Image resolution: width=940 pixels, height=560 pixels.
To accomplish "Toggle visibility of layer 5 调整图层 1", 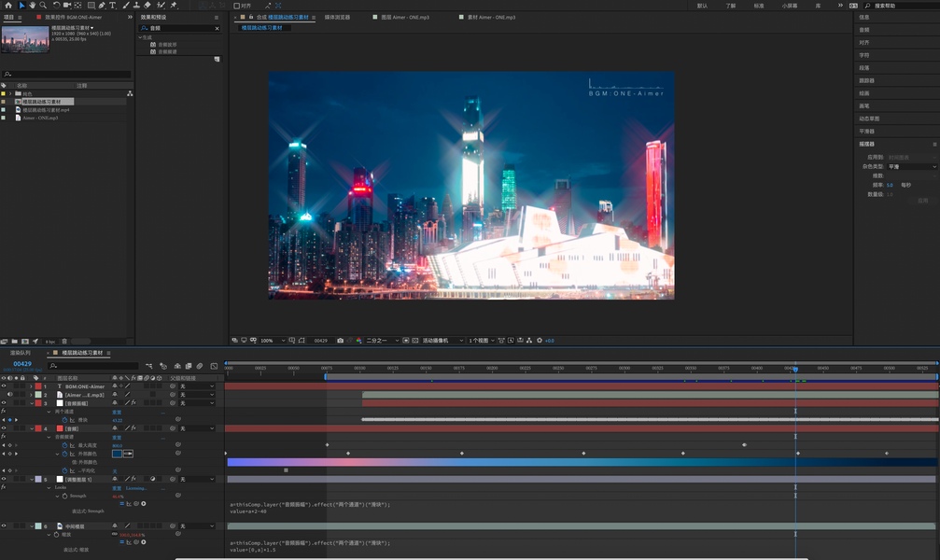I will click(x=4, y=480).
